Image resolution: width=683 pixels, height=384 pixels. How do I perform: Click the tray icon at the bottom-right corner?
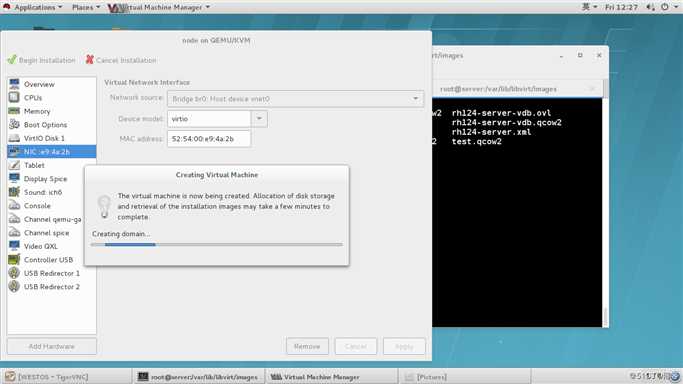tap(675, 376)
